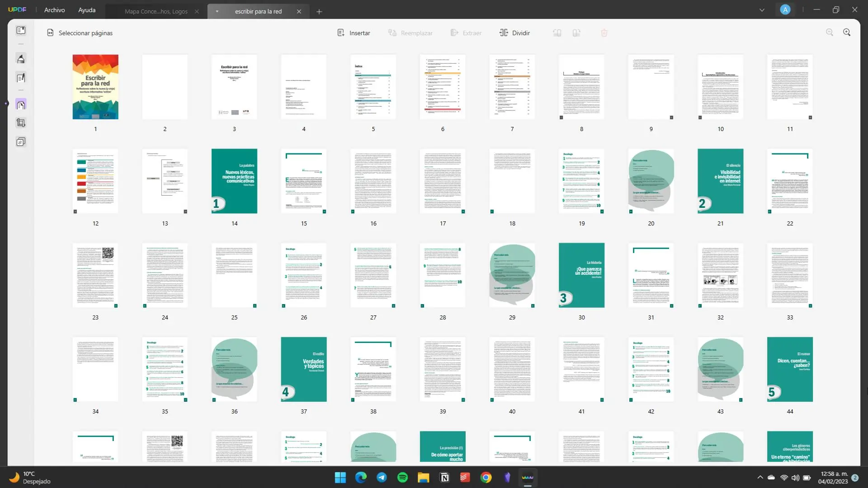The image size is (868, 488).
Task: Select page 23 QR code thumbnail
Action: click(x=95, y=275)
